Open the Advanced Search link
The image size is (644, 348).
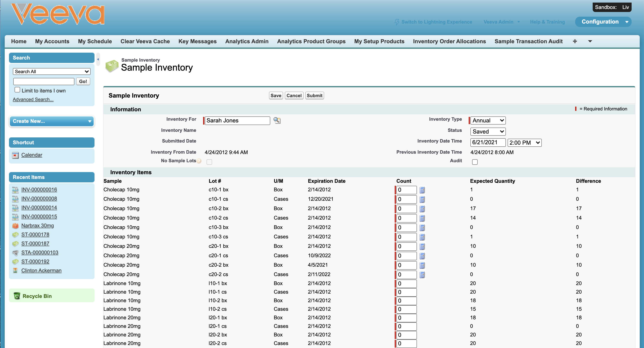33,99
